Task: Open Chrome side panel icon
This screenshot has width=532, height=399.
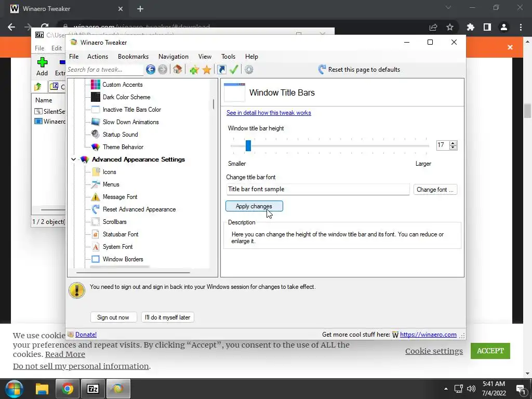Action: click(x=487, y=27)
